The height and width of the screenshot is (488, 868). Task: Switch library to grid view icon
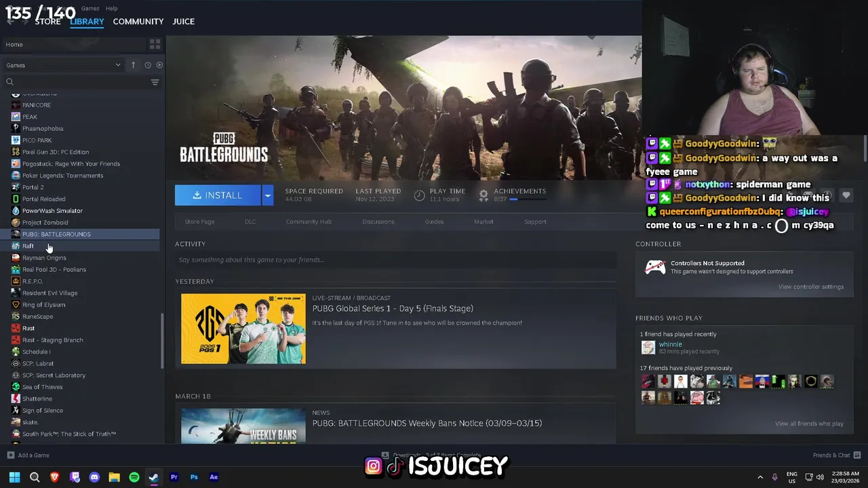[155, 44]
